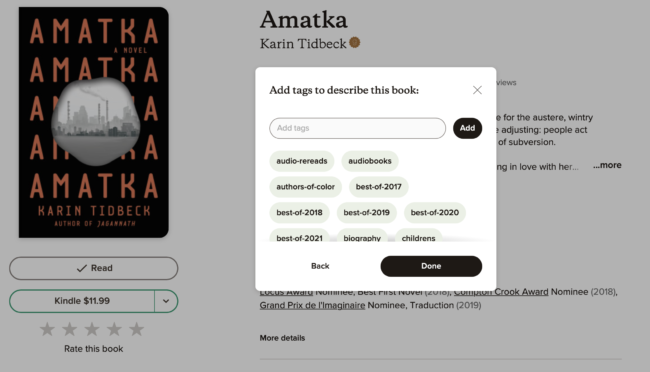650x372 pixels.
Task: Click the Add tags text field
Action: [357, 128]
